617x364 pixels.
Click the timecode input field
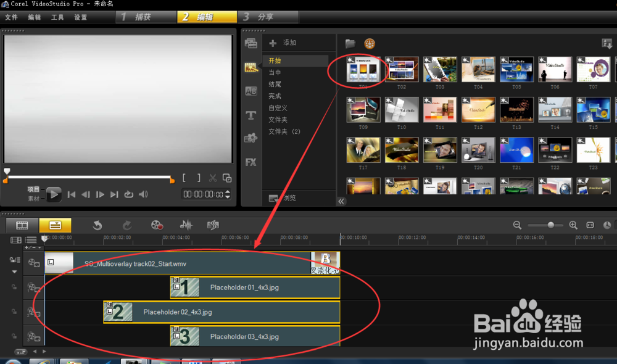[x=203, y=194]
